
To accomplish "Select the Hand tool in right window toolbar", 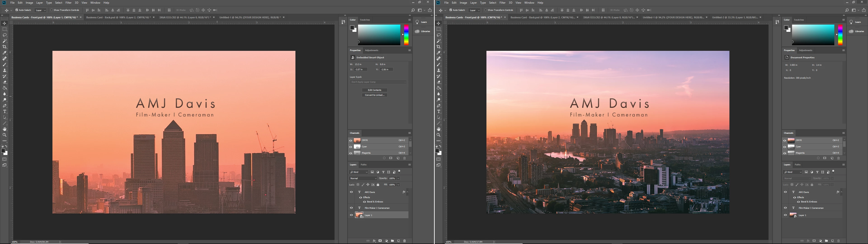I will [439, 129].
